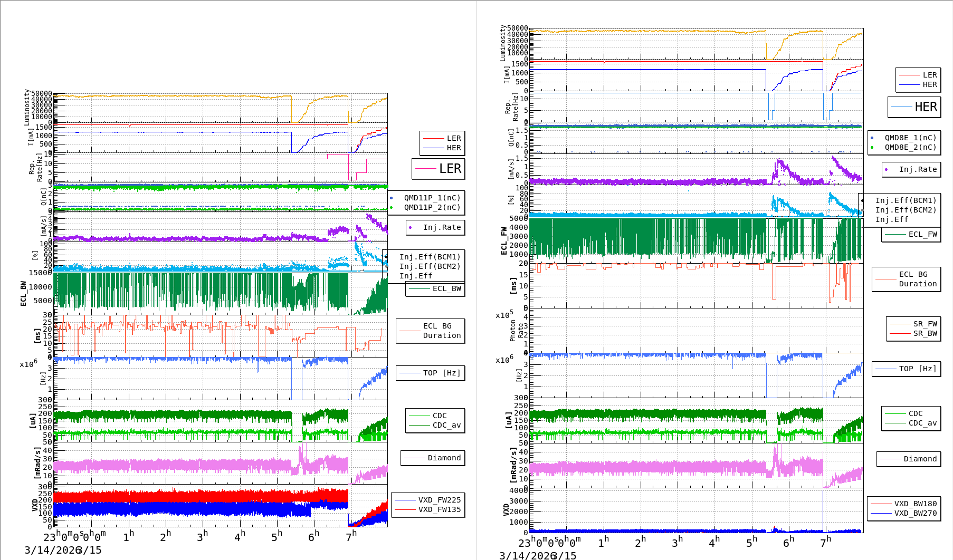Select the SR_FW legend entry
953x560 pixels.
point(925,324)
